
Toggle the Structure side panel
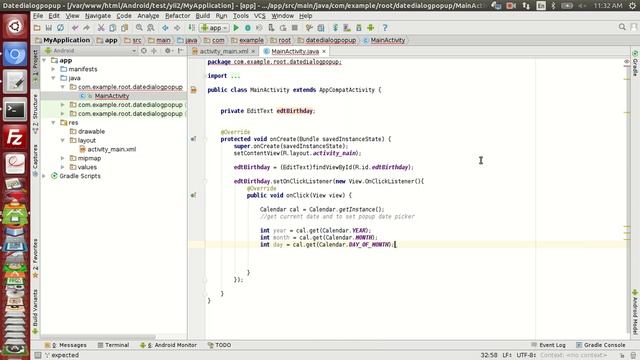35,113
